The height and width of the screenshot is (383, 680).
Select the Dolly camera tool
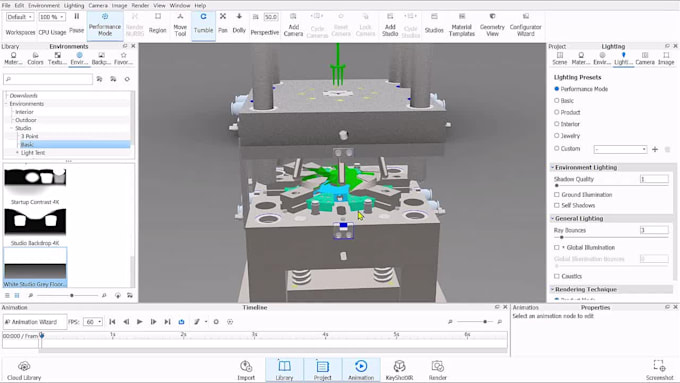239,23
